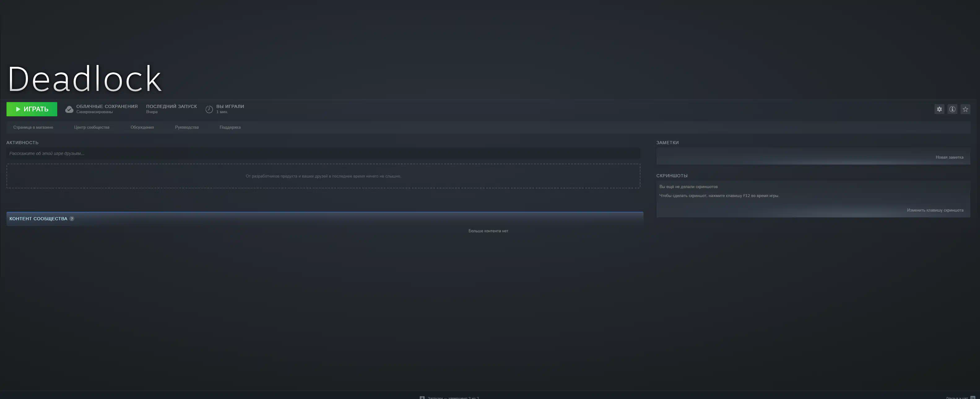The width and height of the screenshot is (980, 399).
Task: Open Друзья и чат at bottom right
Action: coord(960,397)
